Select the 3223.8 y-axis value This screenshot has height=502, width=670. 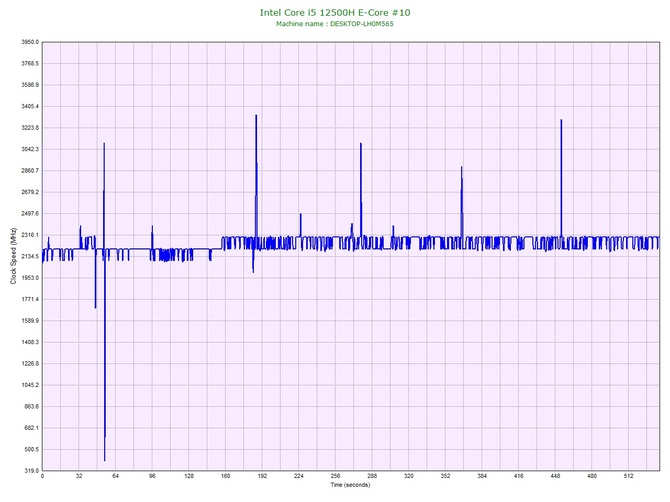tap(30, 128)
